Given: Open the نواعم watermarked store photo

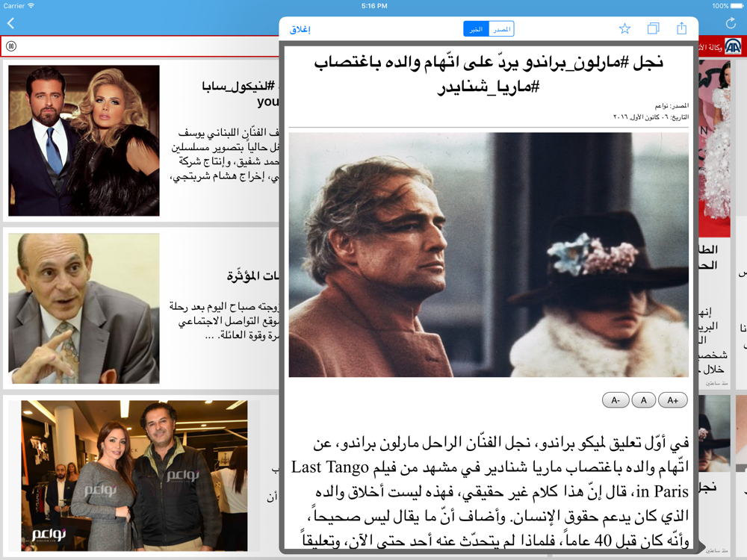Looking at the screenshot, I should coord(134,476).
